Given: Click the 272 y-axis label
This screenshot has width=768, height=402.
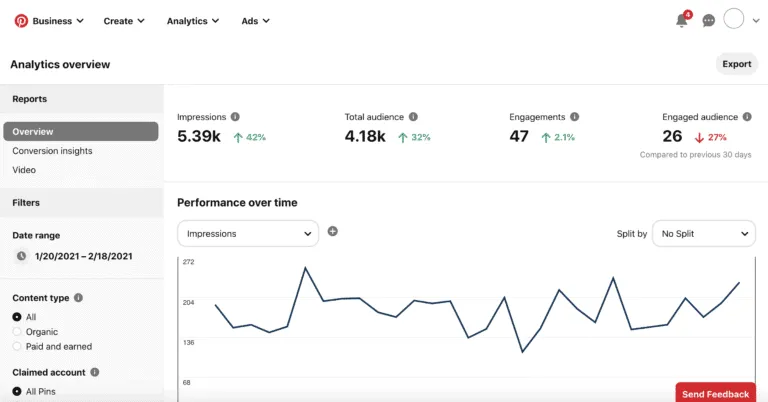Looking at the screenshot, I should point(189,262).
